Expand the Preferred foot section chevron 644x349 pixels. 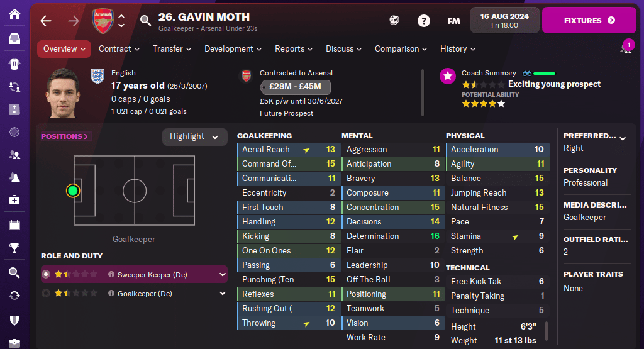pos(623,138)
